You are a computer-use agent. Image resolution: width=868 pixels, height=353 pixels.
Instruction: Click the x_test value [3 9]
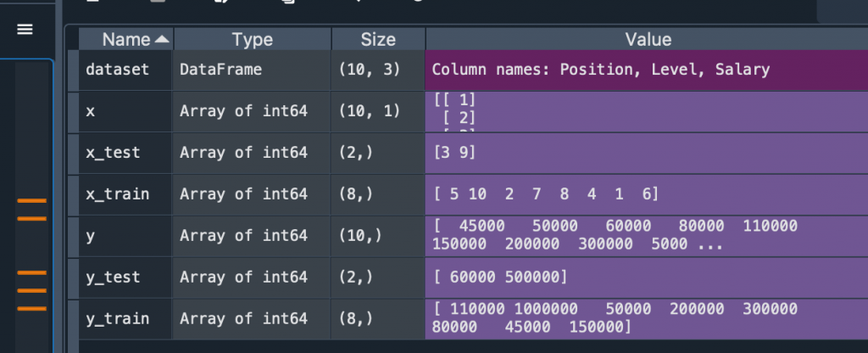(x=453, y=153)
